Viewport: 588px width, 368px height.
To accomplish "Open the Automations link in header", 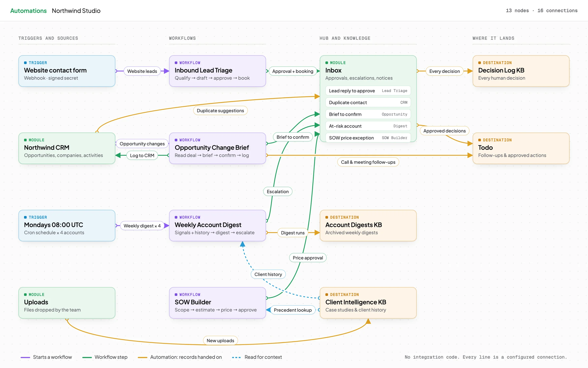I will pyautogui.click(x=28, y=11).
